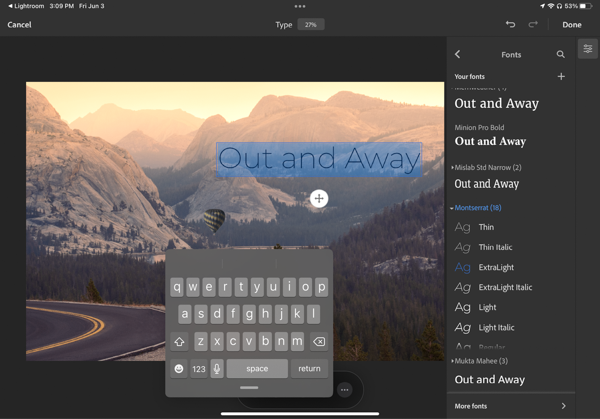Tap the More fonts chevron arrow

(563, 406)
